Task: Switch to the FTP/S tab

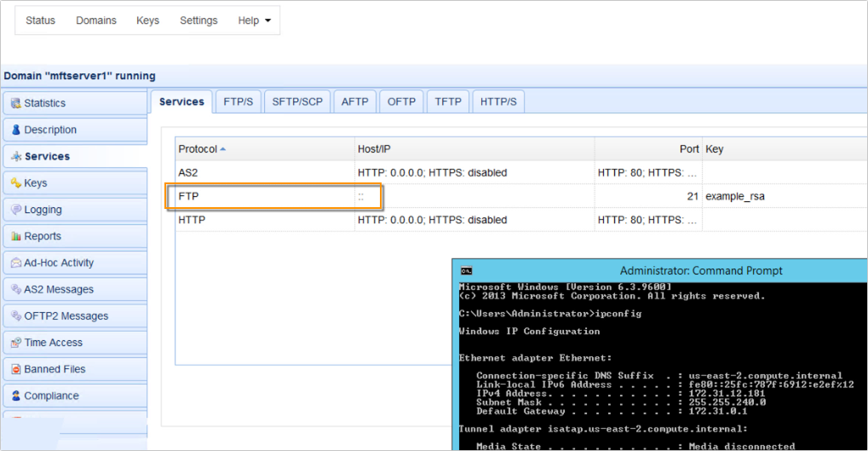Action: point(238,101)
